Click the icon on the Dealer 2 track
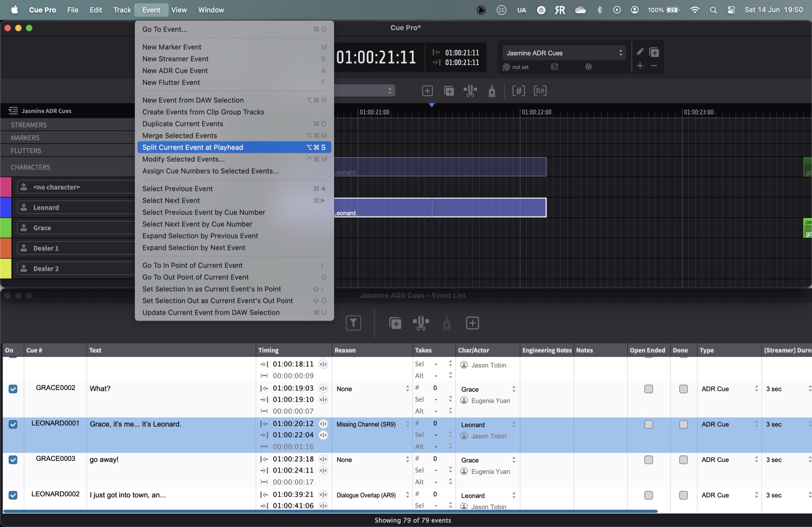 point(24,268)
